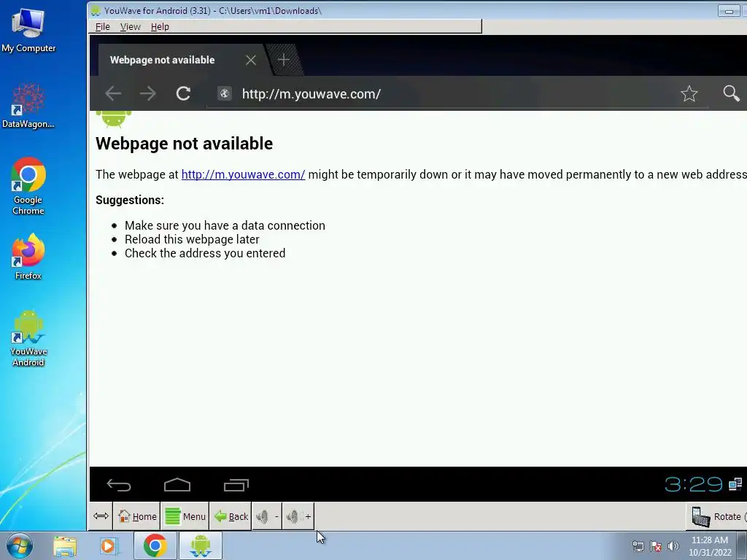Image resolution: width=747 pixels, height=560 pixels.
Task: Click the network tray icon
Action: pos(638,546)
